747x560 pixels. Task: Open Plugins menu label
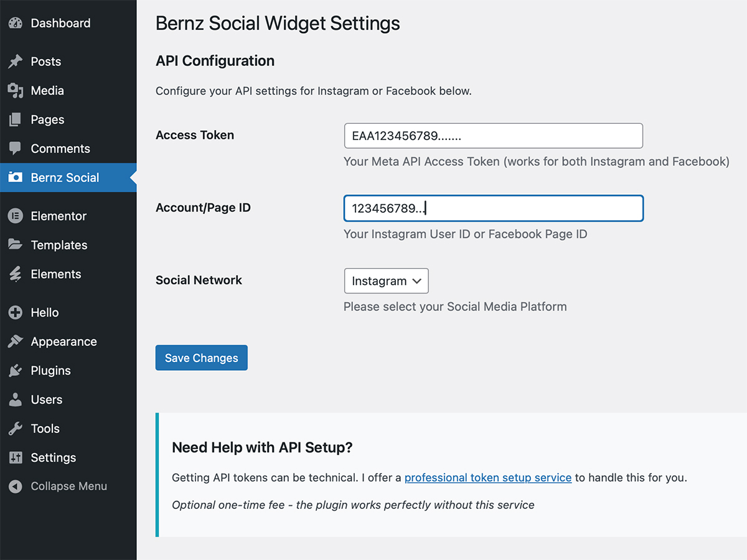[x=50, y=371]
